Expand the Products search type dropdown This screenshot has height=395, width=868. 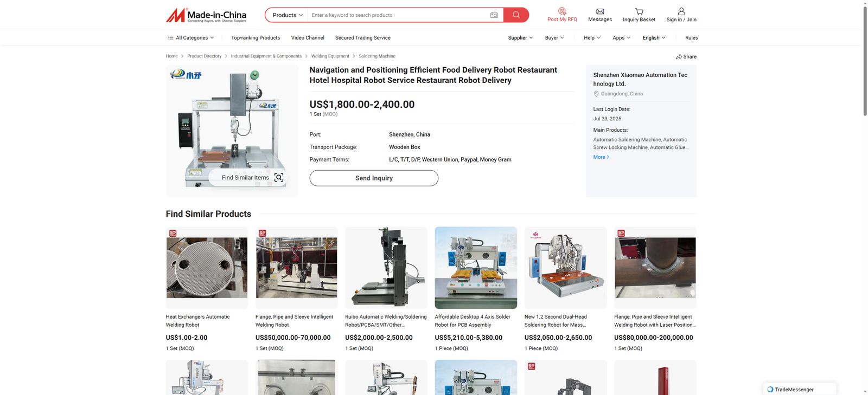tap(287, 15)
